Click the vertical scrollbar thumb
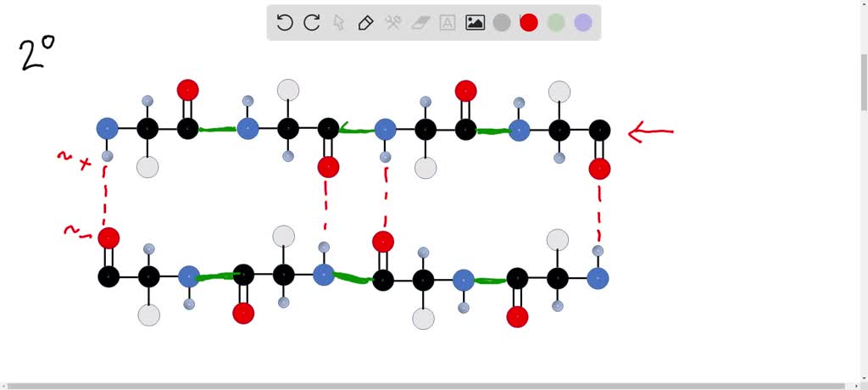The height and width of the screenshot is (390, 868). [864, 82]
